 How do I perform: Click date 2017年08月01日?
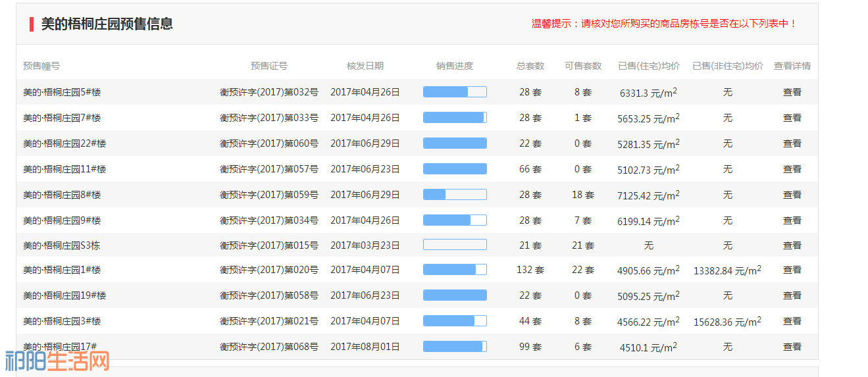pyautogui.click(x=365, y=347)
